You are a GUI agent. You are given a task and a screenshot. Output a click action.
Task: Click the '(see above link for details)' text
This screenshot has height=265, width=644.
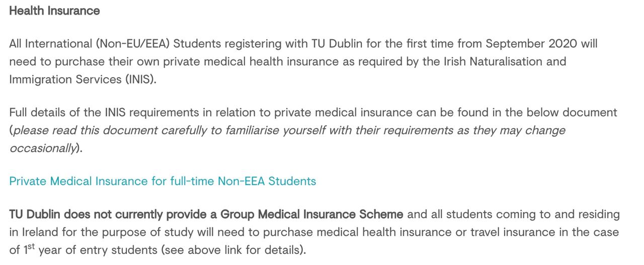coord(239,250)
